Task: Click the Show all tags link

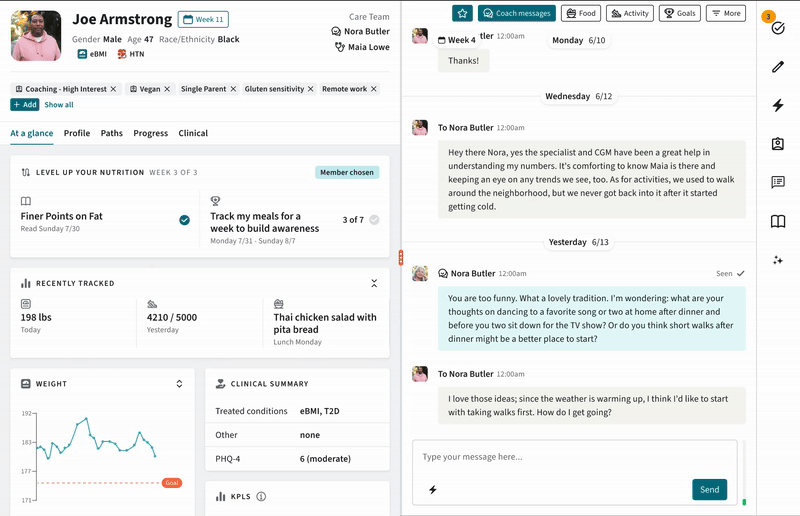Action: (59, 105)
